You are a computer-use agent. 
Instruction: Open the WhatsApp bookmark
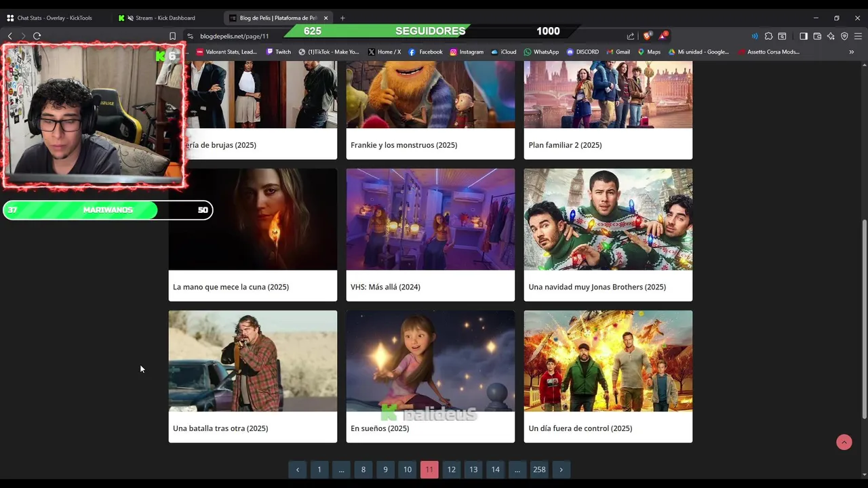(x=541, y=52)
